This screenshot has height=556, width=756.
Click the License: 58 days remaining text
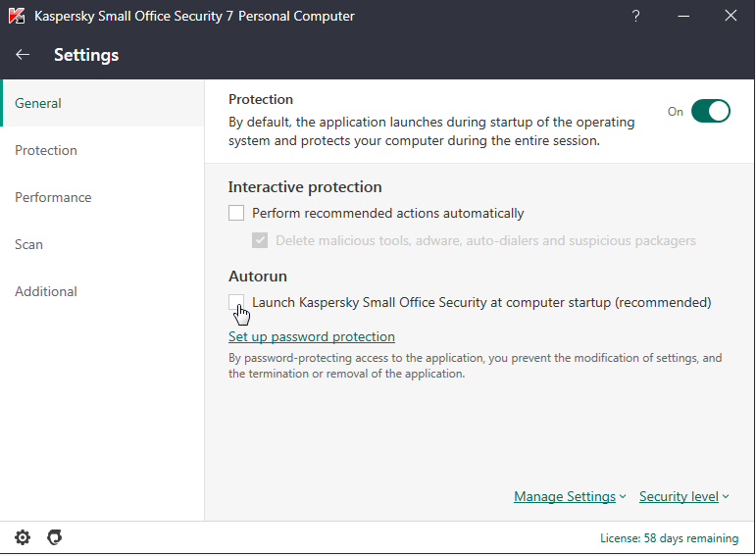coord(669,538)
